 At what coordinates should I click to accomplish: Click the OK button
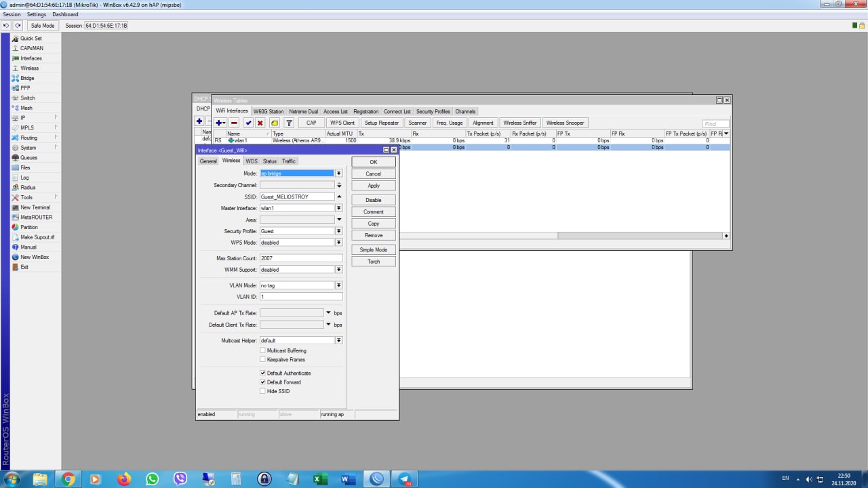pos(374,162)
